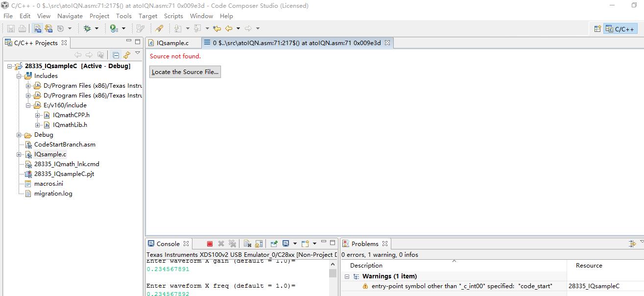Open the Project menu
This screenshot has height=296, width=644.
click(99, 16)
